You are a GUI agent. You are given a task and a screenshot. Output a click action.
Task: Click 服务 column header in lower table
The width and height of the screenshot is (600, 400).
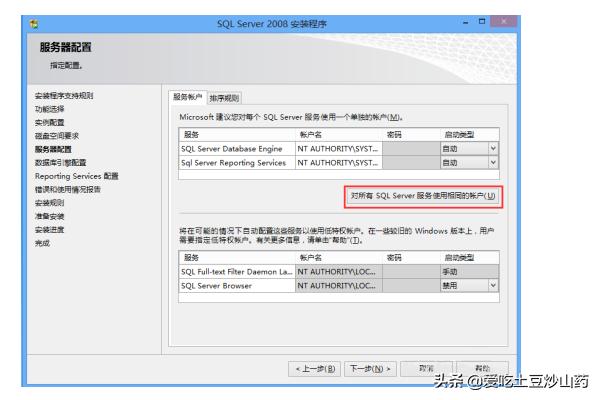(237, 258)
